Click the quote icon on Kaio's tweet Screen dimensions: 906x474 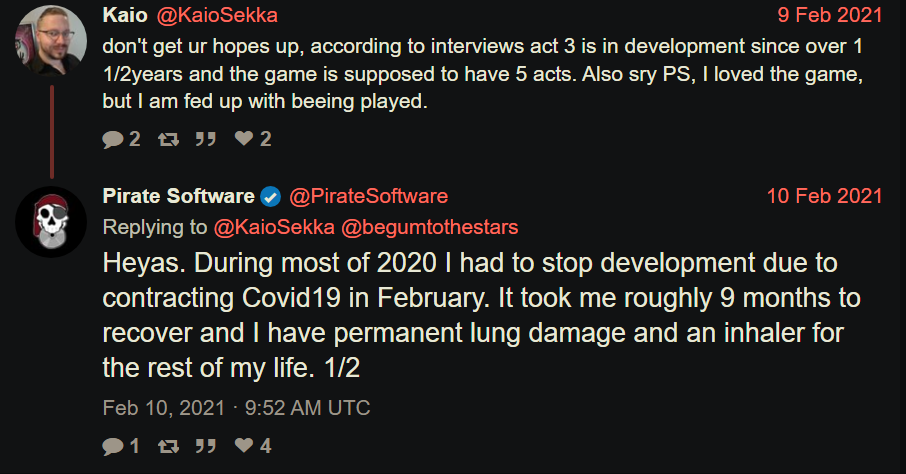205,140
